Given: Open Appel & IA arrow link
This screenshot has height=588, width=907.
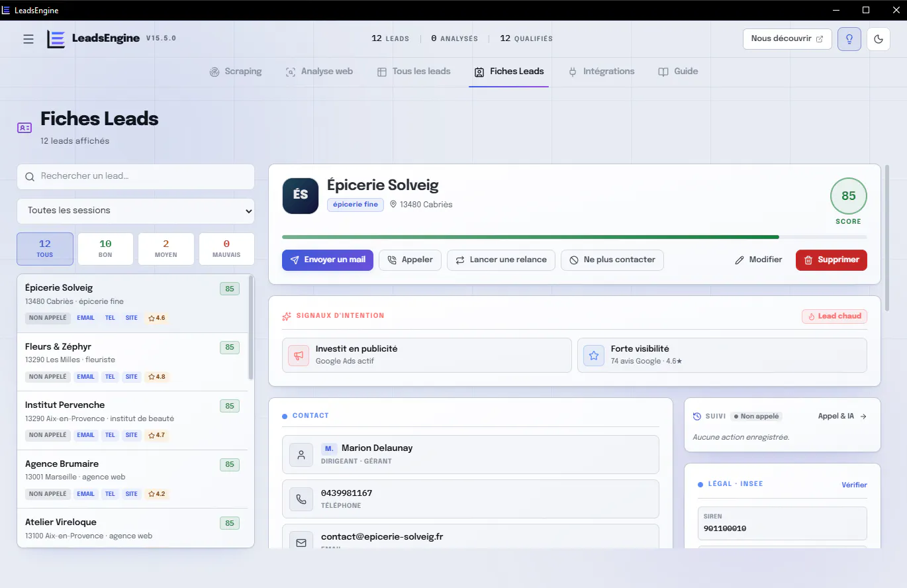Looking at the screenshot, I should point(843,416).
